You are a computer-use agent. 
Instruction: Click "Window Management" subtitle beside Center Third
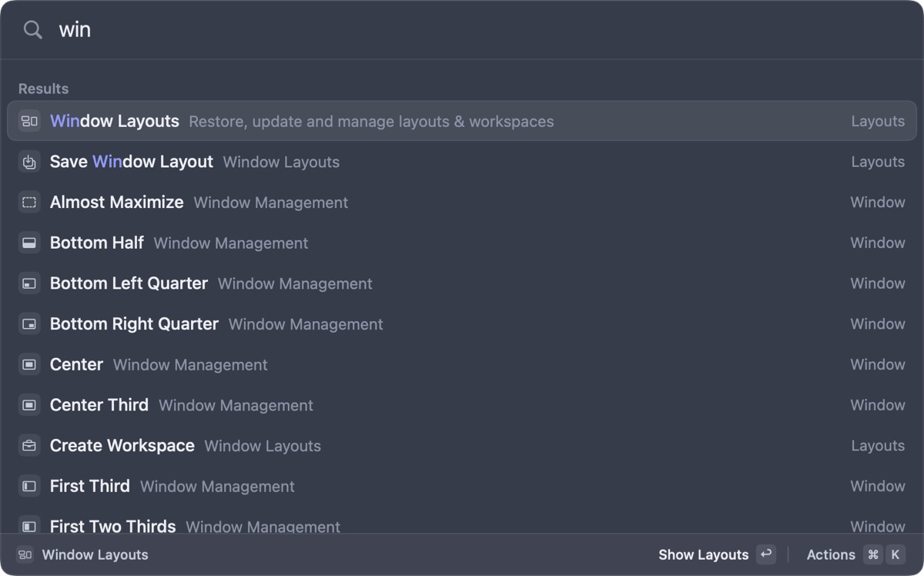236,405
